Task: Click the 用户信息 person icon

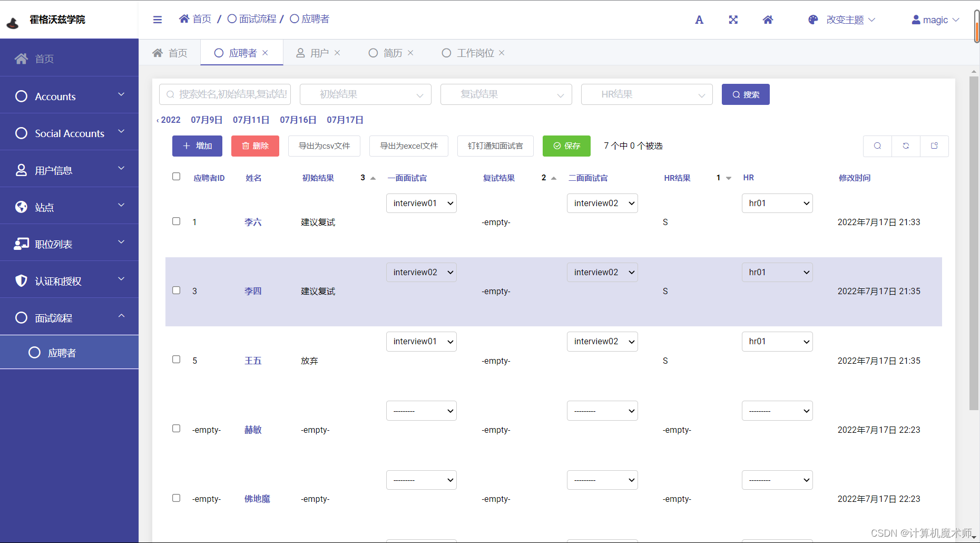Action: click(21, 170)
